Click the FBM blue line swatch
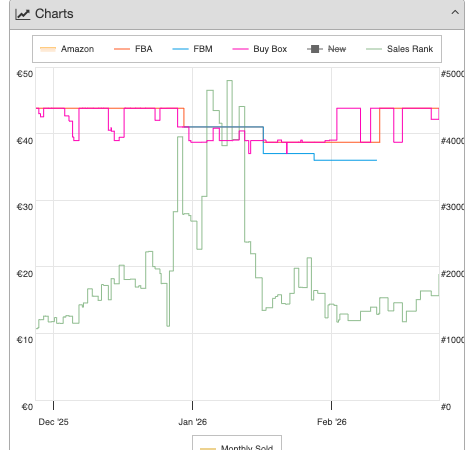Image resolution: width=474 pixels, height=450 pixels. click(180, 49)
